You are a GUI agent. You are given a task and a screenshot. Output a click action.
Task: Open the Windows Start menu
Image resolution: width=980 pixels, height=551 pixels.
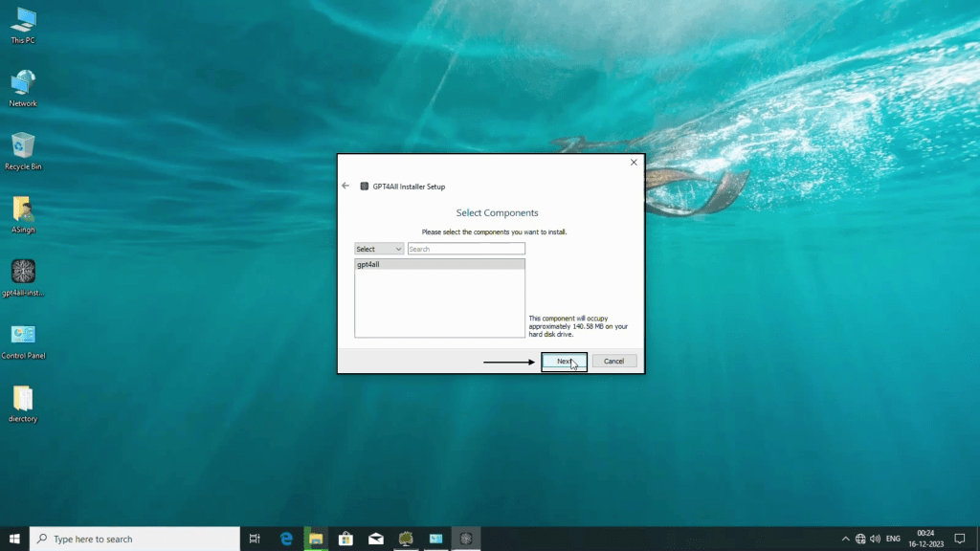(14, 539)
